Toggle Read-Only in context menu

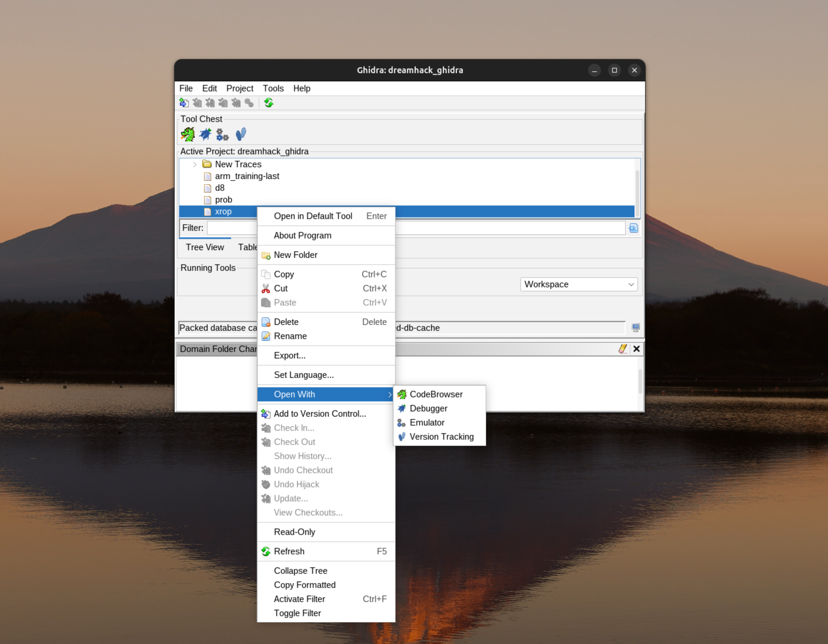326,532
